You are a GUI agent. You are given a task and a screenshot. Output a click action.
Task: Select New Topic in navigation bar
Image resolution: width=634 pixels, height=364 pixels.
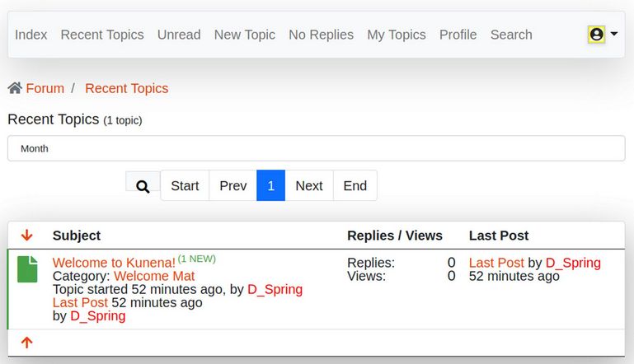pos(245,35)
